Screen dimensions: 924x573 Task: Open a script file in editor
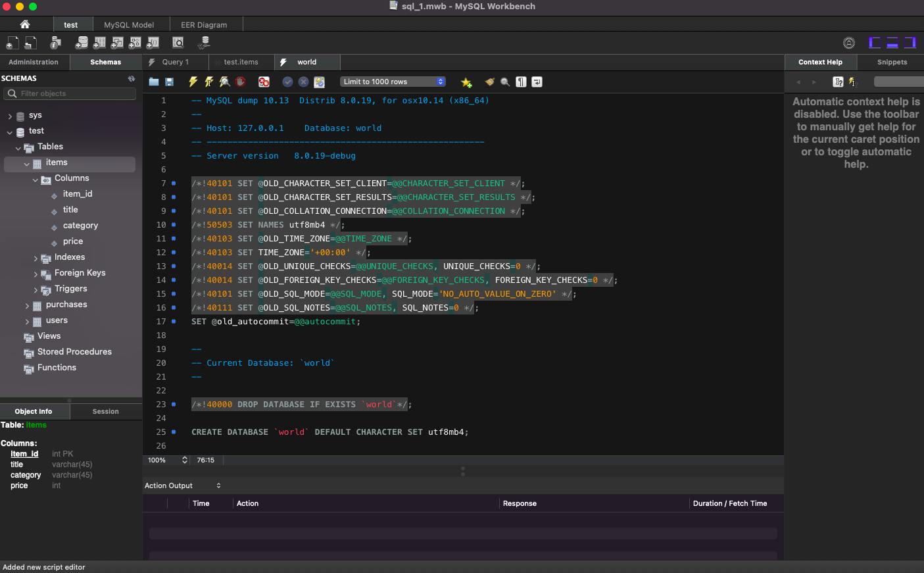click(x=154, y=82)
